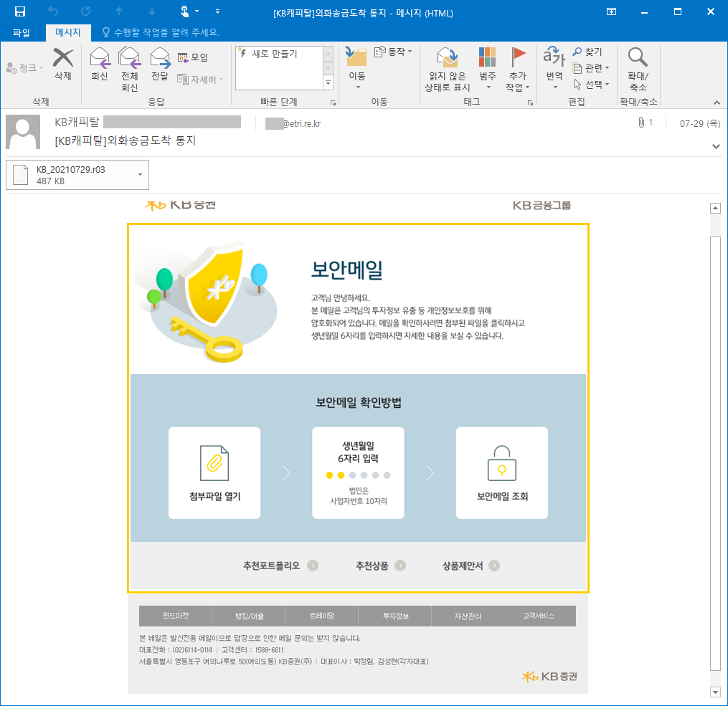
Task: Click the 추가 작업 follow-up flag
Action: pyautogui.click(x=518, y=70)
